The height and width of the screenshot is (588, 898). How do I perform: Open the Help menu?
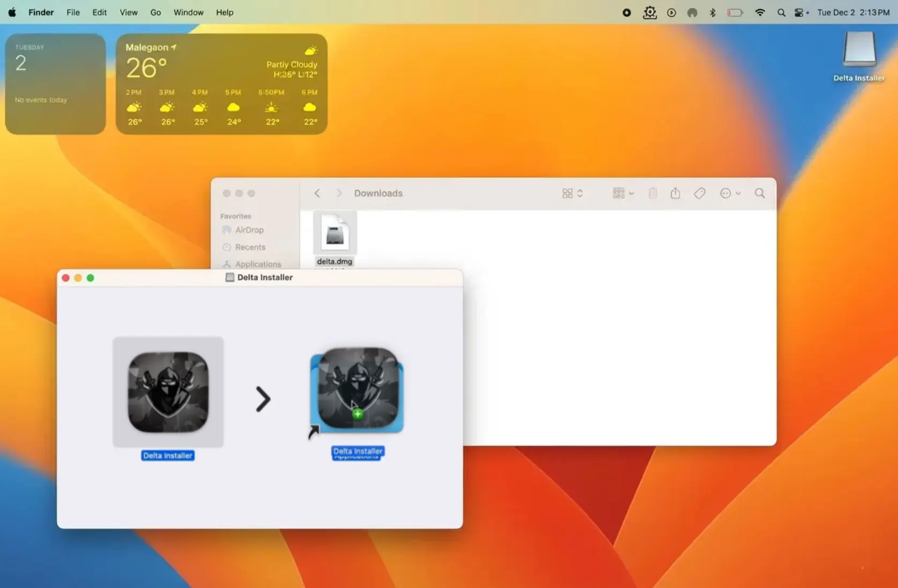[225, 12]
